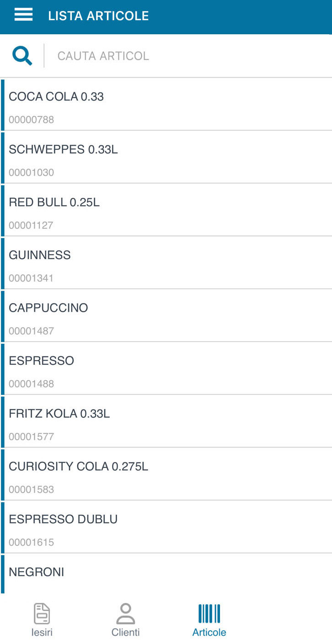Click the LISTA ARTICOLE header title
Viewport: 332px width, 644px height.
coord(98,16)
